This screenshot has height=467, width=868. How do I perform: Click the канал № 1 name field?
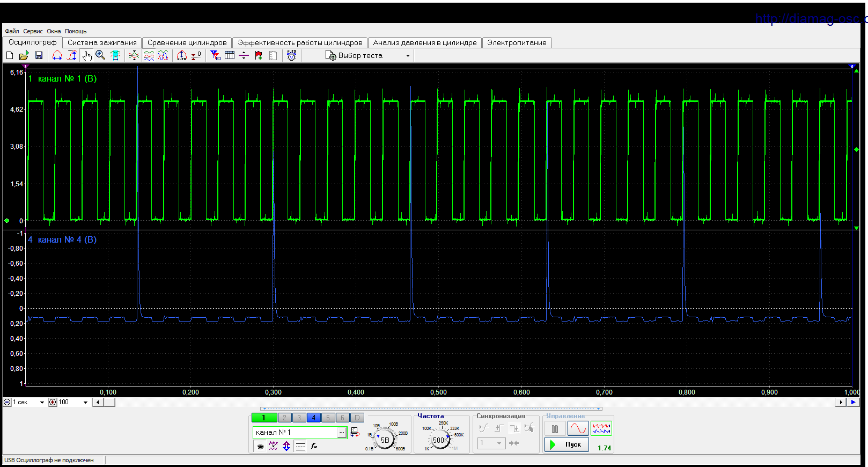pos(295,432)
